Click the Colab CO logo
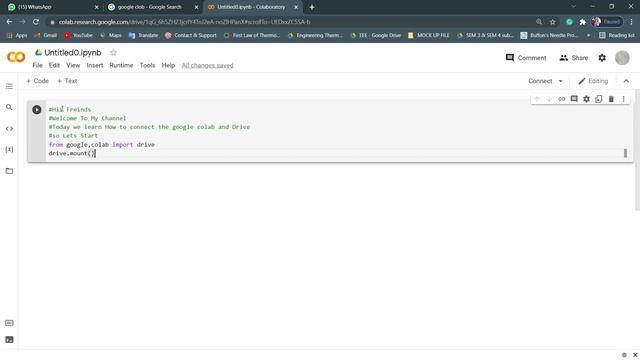Viewport: 640px width, 360px height. click(x=16, y=57)
